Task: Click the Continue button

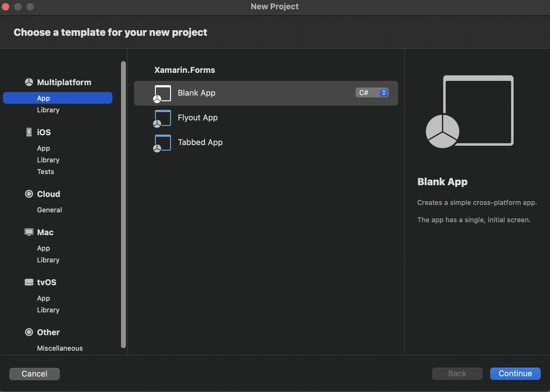Action: pyautogui.click(x=515, y=373)
